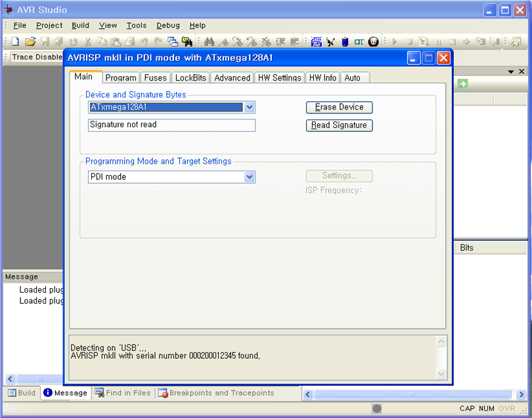Open the Find in Files output tab

[122, 393]
